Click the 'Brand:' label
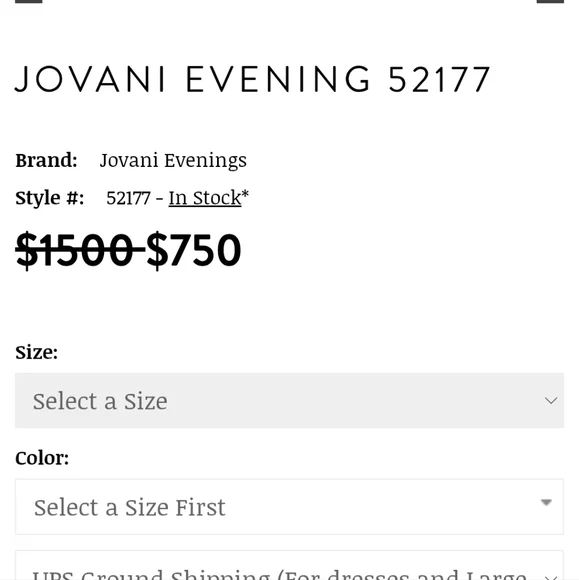This screenshot has width=579, height=580. click(x=46, y=160)
